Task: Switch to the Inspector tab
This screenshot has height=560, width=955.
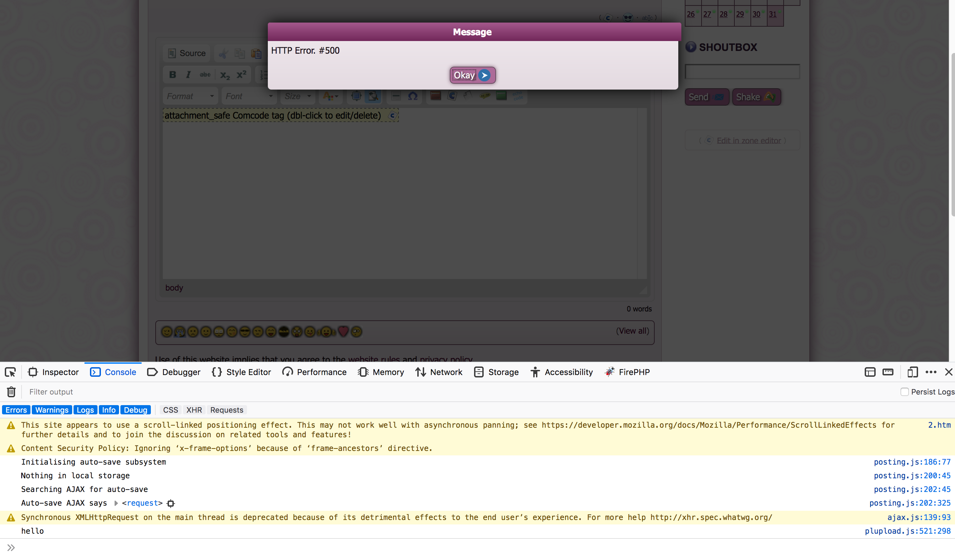Action: pyautogui.click(x=53, y=372)
